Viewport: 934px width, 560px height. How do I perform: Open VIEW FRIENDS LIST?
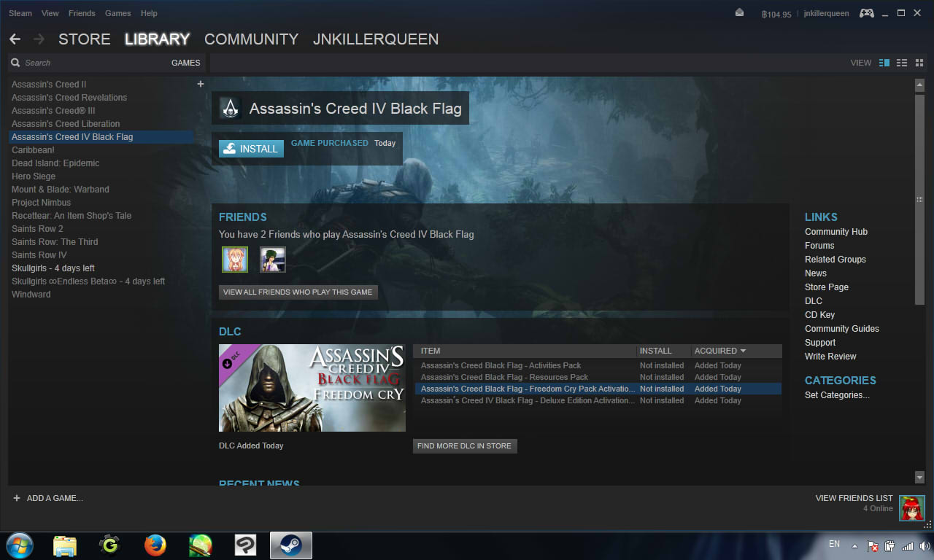pos(854,498)
